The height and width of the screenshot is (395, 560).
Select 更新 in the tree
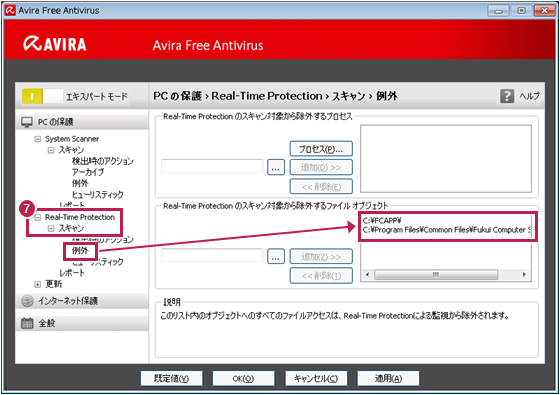(54, 284)
